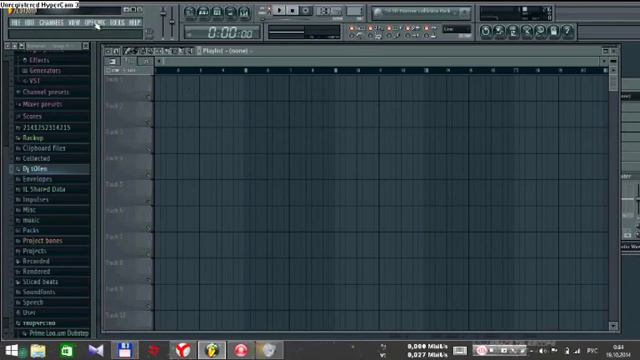The width and height of the screenshot is (640, 360).
Task: Open the Piano Roll shortcut icon
Action: point(217,12)
